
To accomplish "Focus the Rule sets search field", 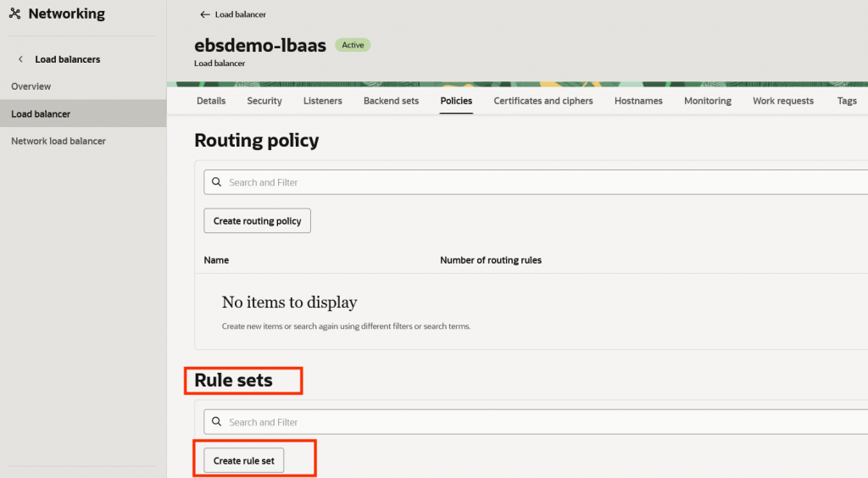I will [x=536, y=421].
